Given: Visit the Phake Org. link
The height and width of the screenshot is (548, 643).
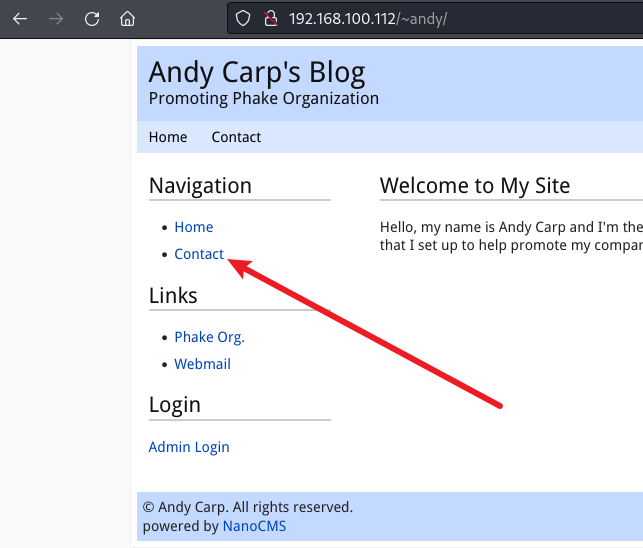Looking at the screenshot, I should click(x=209, y=337).
